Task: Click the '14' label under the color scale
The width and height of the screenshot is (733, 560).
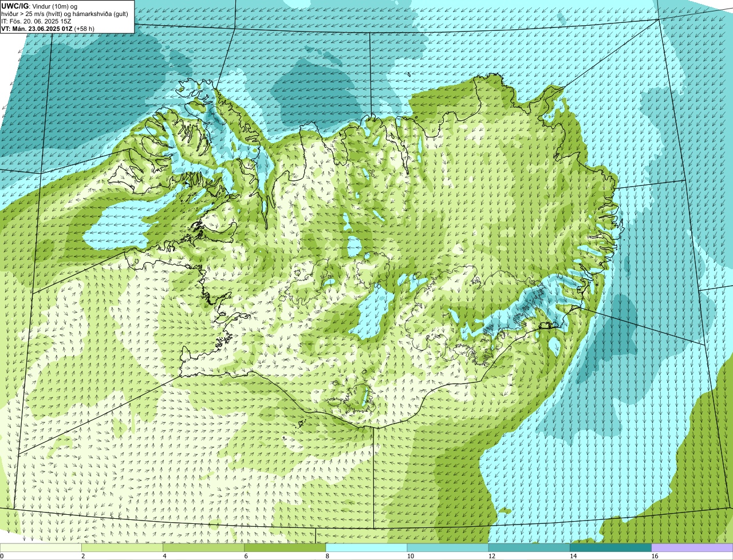Action: tap(573, 556)
